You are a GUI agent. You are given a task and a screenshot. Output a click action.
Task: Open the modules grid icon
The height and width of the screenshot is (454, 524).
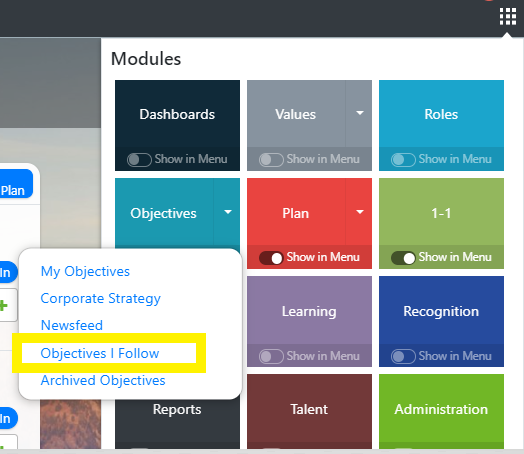pos(507,16)
